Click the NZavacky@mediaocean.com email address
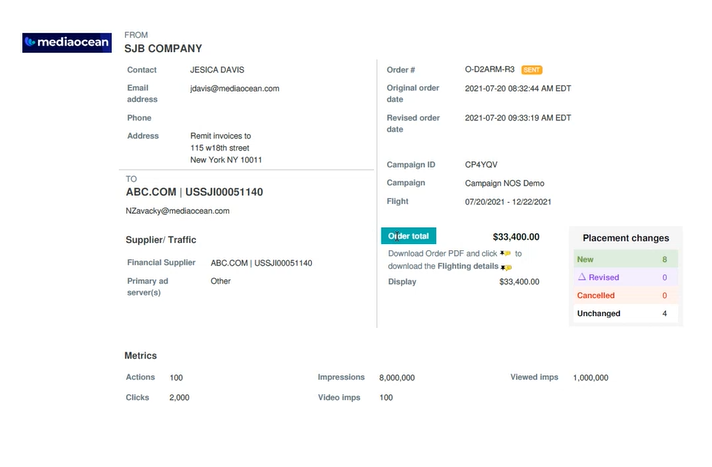The image size is (712, 467). tap(177, 211)
